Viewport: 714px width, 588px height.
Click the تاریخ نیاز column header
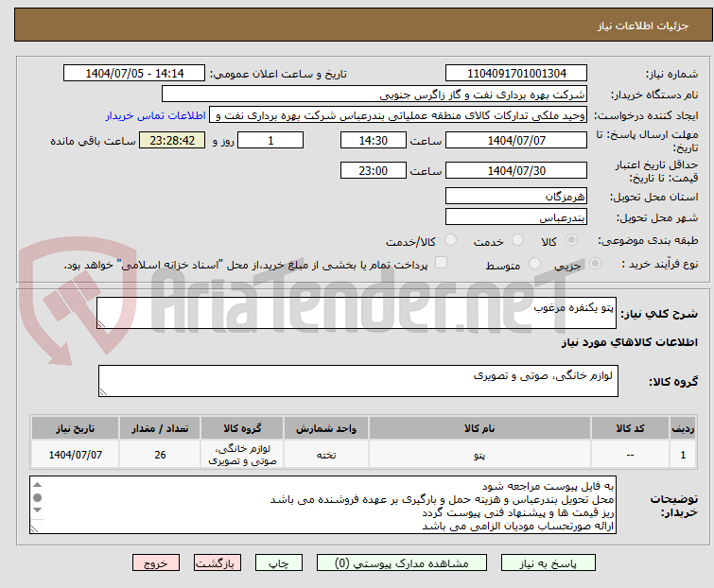coord(75,428)
